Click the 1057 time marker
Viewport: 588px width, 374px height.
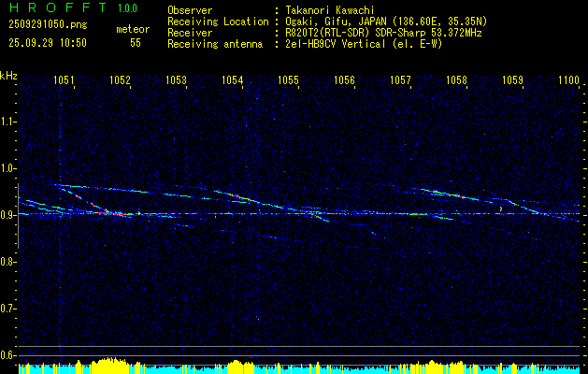coord(401,80)
